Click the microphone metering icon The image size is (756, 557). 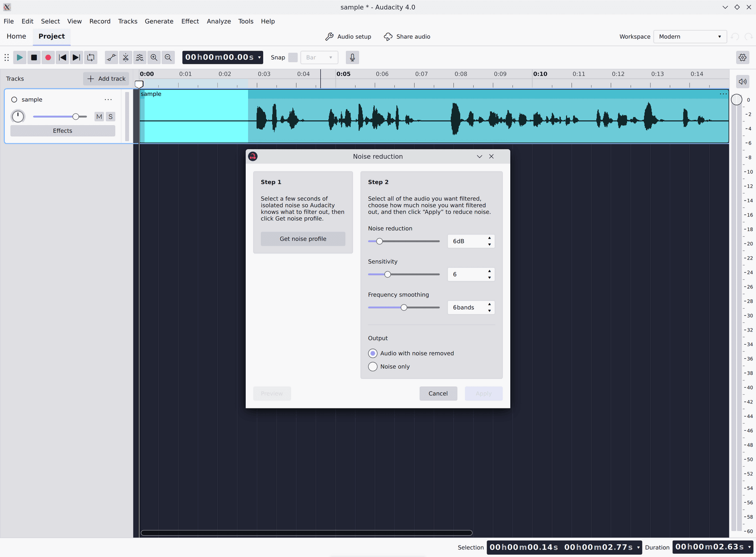(352, 58)
